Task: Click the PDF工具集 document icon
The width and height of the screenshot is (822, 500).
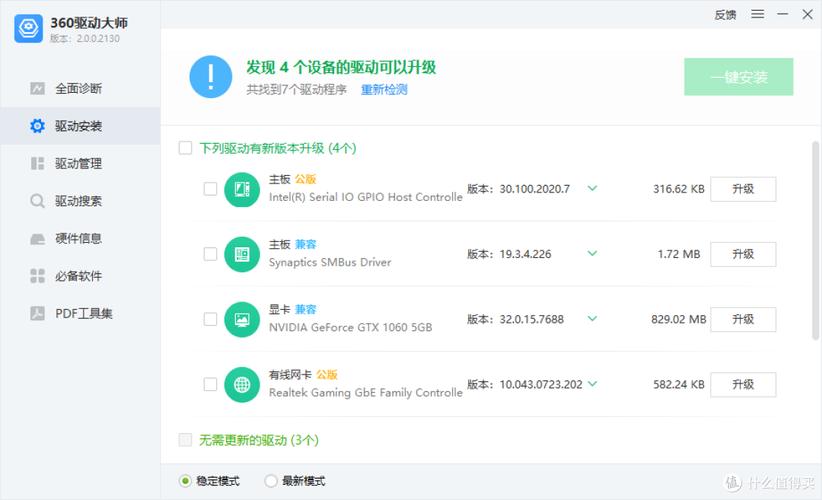Action: tap(37, 313)
